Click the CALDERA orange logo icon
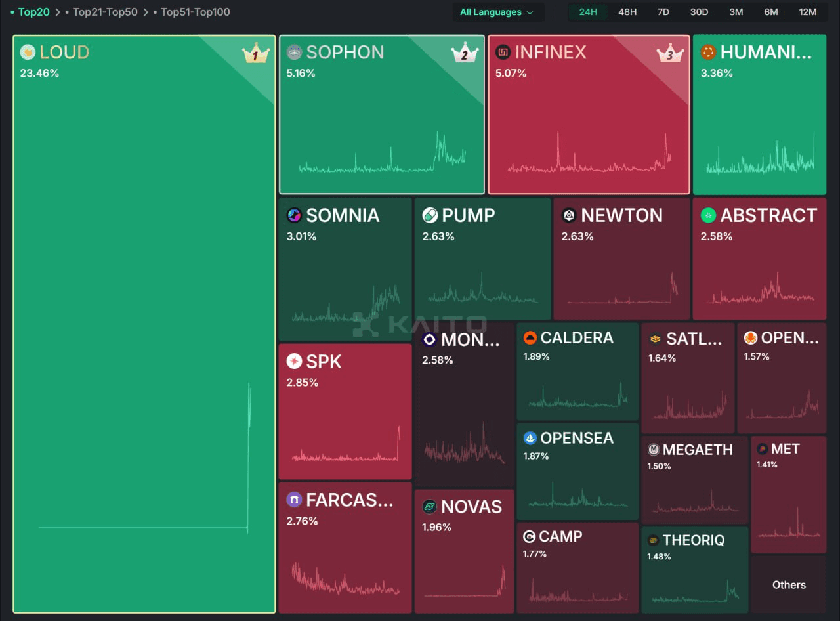840x621 pixels. (530, 338)
